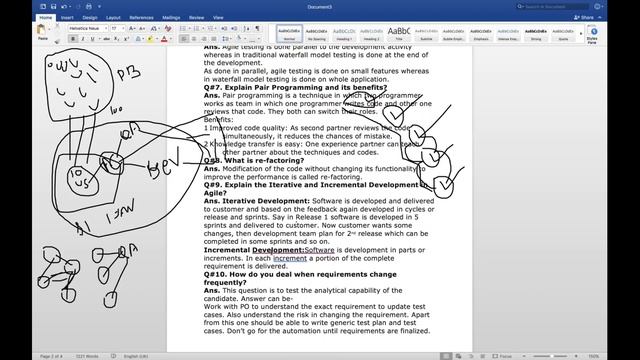640x360 pixels.
Task: Click the 150% zoom level
Action: point(594,356)
